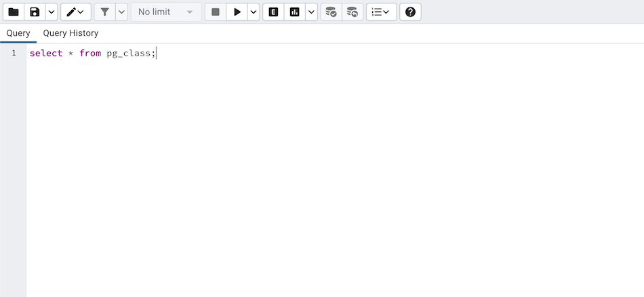Image resolution: width=644 pixels, height=297 pixels.
Task: Expand the save options dropdown arrow
Action: point(52,12)
